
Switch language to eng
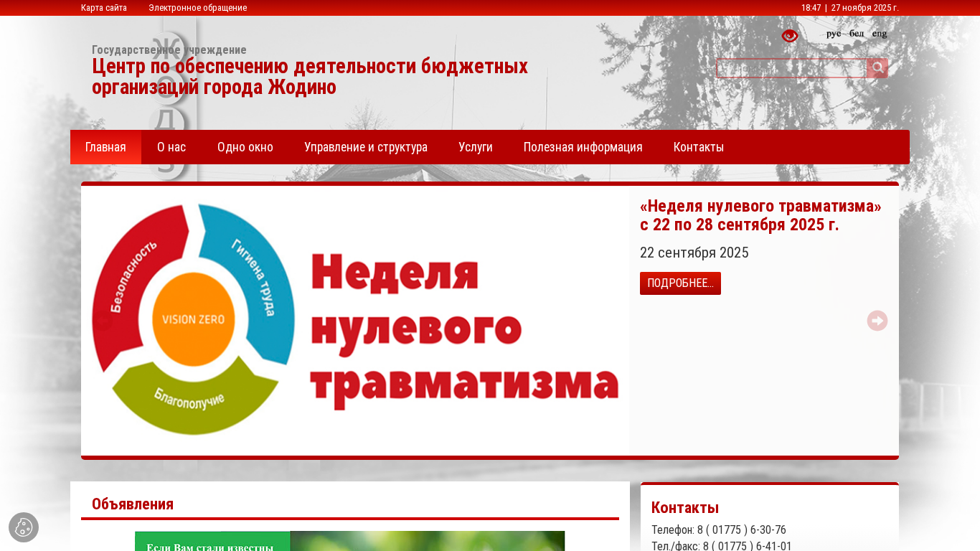point(880,34)
